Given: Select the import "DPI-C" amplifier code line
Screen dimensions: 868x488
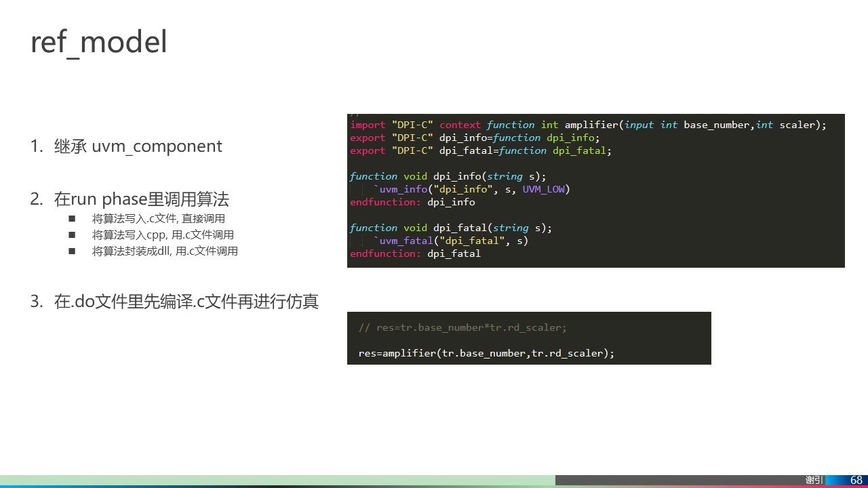Looking at the screenshot, I should 587,125.
